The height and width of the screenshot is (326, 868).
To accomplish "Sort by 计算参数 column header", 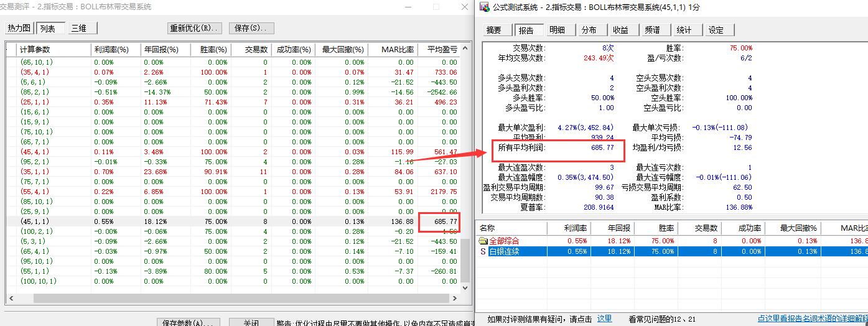I will [x=54, y=49].
